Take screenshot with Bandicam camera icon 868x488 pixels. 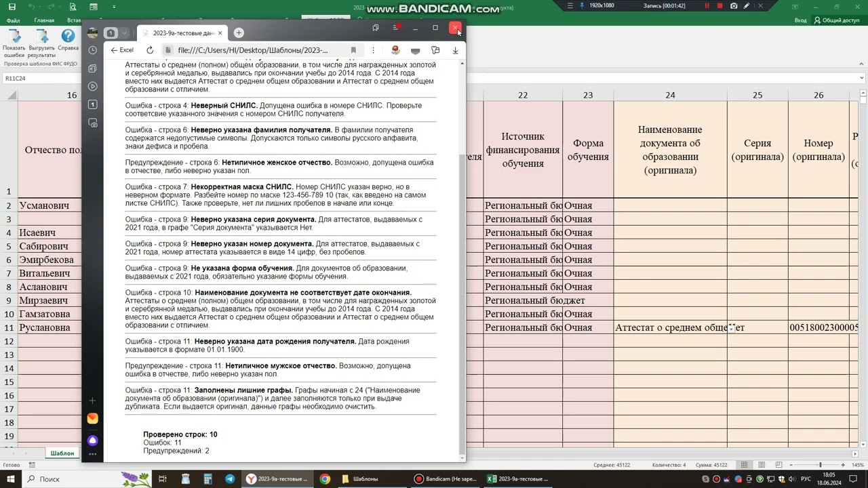[734, 6]
